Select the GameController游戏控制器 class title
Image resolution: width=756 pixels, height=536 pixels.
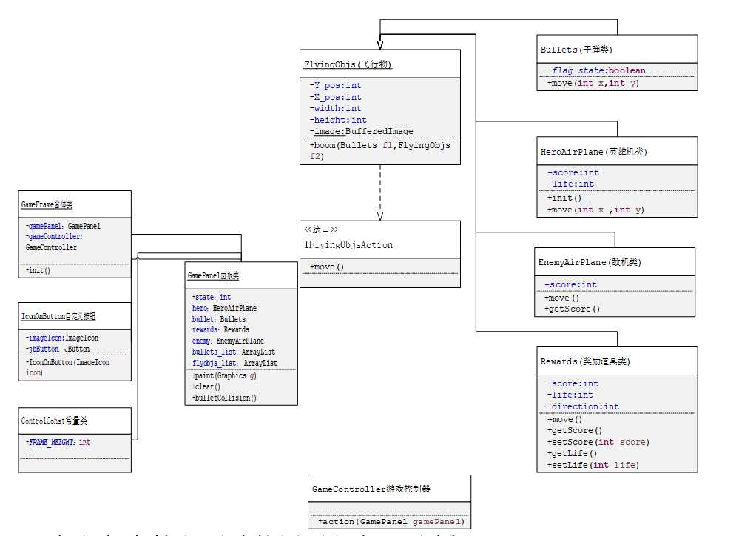point(371,489)
